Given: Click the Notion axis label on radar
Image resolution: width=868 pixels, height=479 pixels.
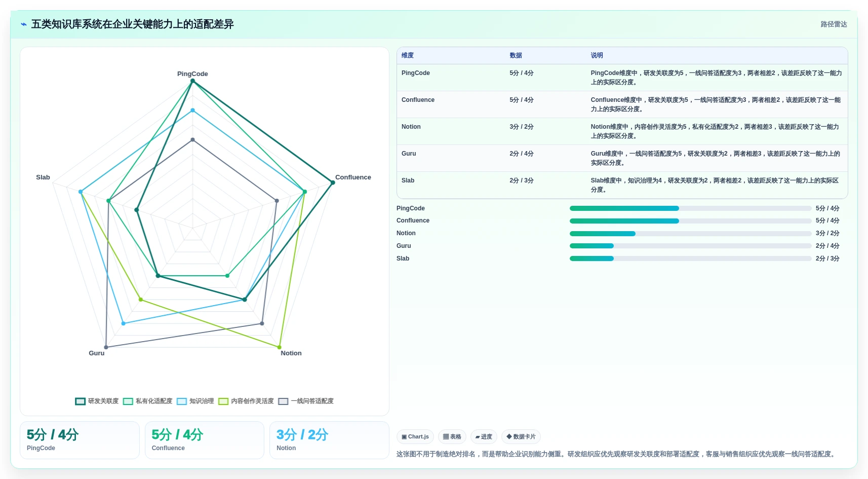Looking at the screenshot, I should pos(291,353).
